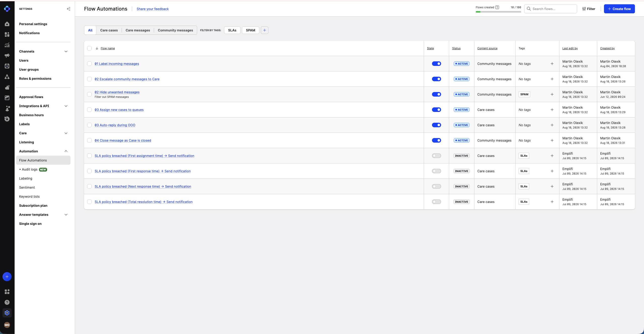Switch to the All tab

[x=90, y=30]
